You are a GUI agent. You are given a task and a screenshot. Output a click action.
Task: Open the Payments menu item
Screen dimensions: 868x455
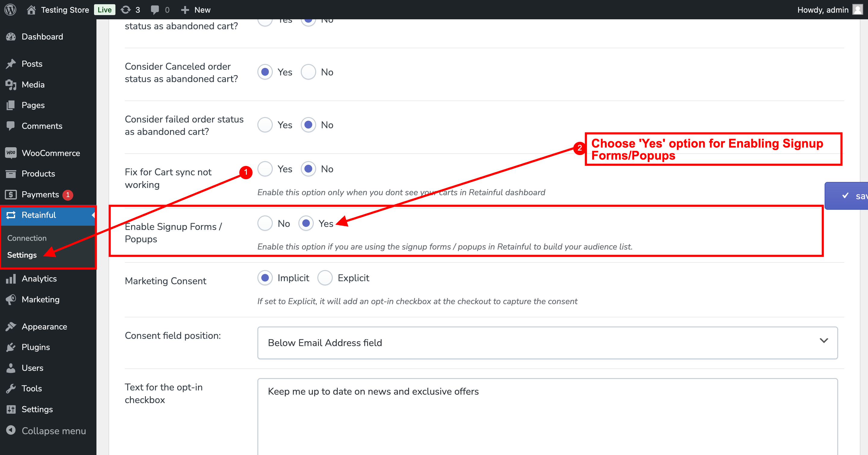point(40,194)
